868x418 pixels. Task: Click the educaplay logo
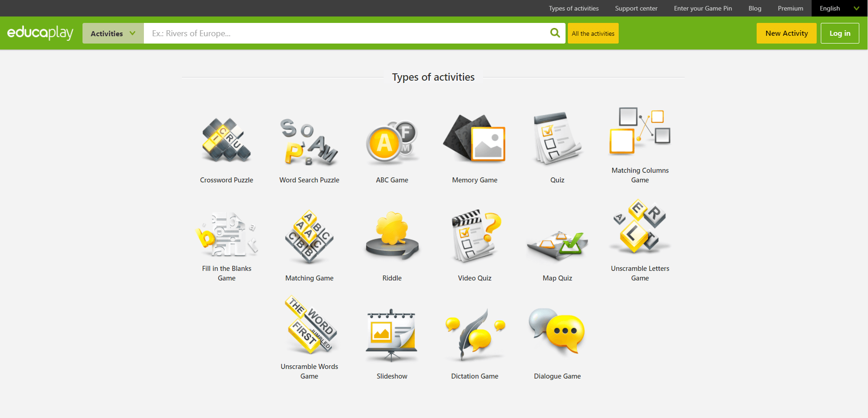(x=40, y=33)
